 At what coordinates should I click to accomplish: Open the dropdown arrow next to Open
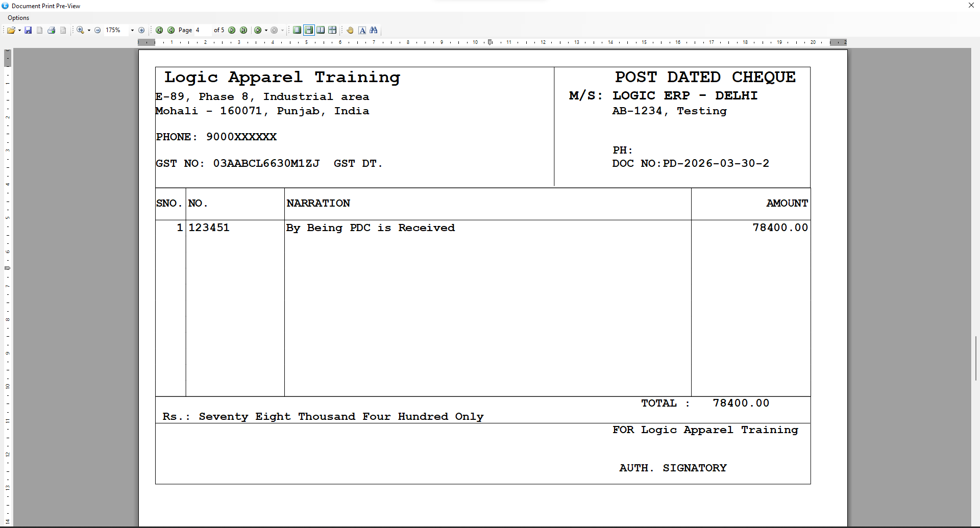(19, 30)
